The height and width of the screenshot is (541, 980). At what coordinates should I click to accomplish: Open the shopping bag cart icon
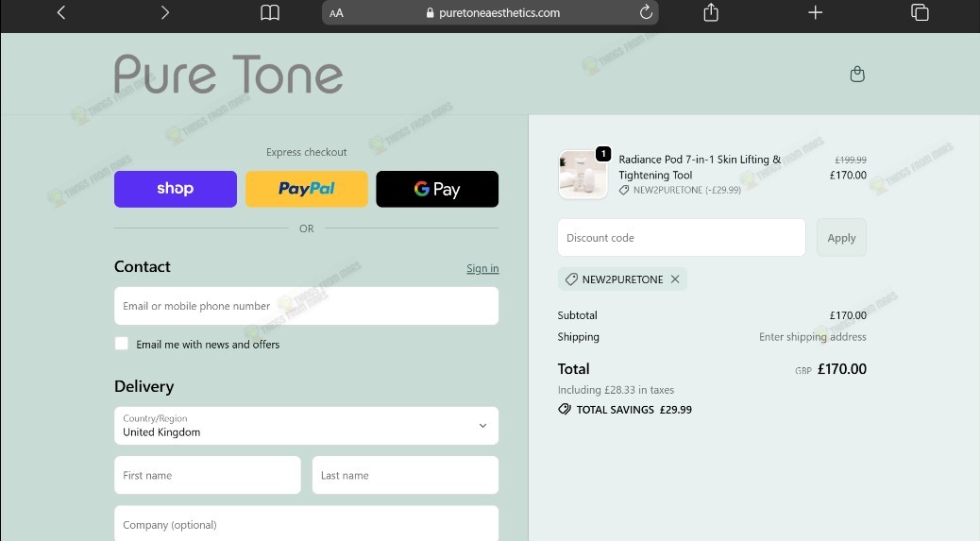(857, 75)
